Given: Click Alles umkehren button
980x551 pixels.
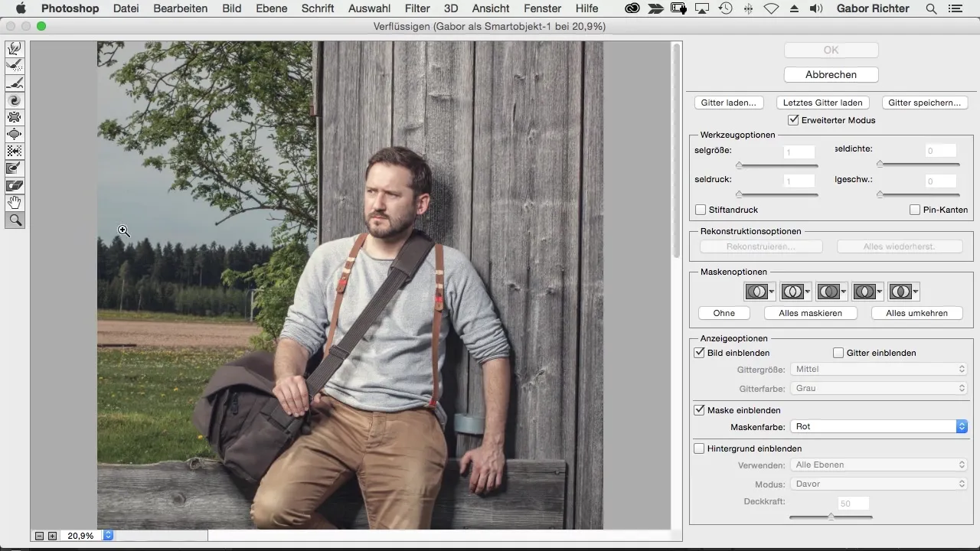Looking at the screenshot, I should [x=917, y=313].
